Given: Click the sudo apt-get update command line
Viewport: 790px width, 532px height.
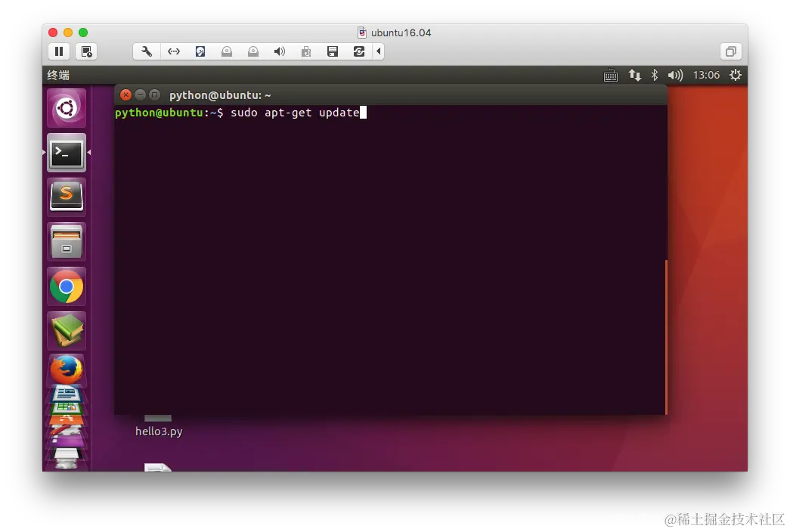Looking at the screenshot, I should click(x=296, y=113).
